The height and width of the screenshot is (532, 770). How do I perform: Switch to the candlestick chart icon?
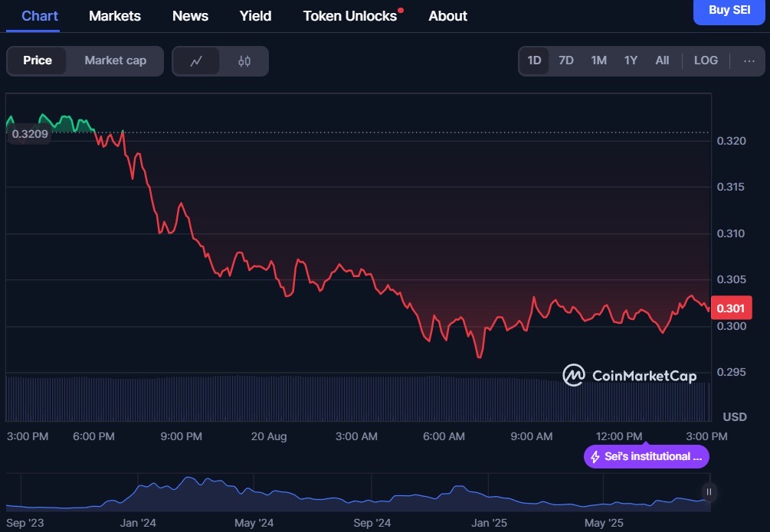(x=244, y=61)
